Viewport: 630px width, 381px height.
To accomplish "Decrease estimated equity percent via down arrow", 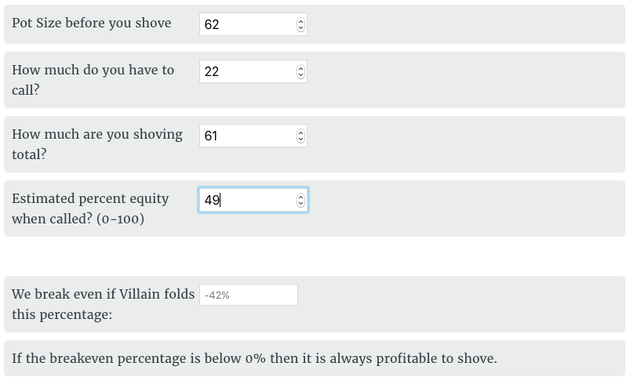I will click(301, 203).
